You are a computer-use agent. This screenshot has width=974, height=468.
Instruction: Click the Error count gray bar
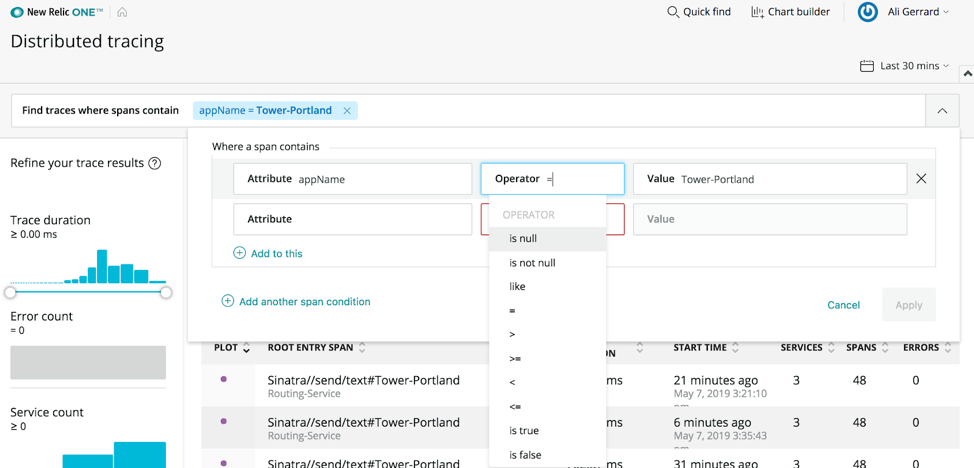click(x=88, y=362)
